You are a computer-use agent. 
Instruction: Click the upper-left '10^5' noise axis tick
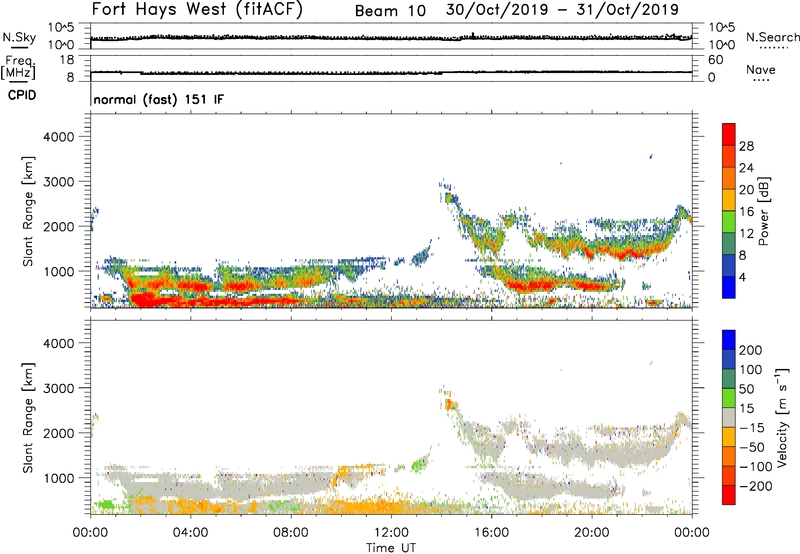tap(61, 28)
